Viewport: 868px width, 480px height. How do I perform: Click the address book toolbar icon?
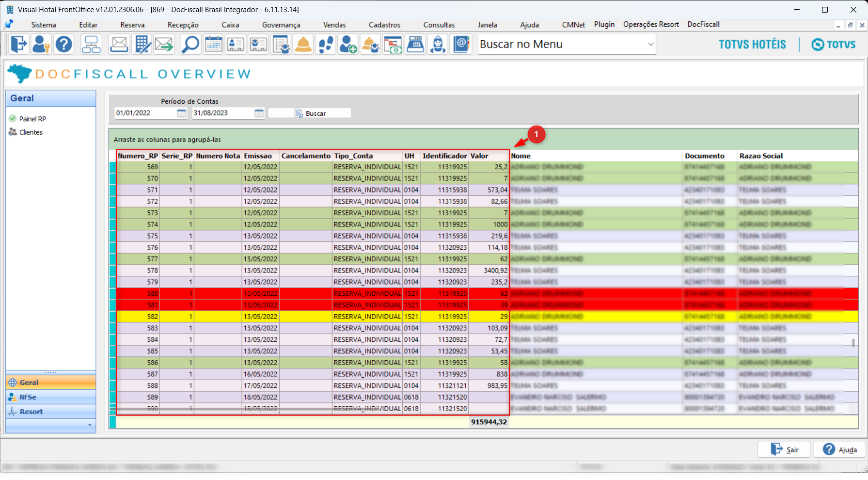coord(461,44)
